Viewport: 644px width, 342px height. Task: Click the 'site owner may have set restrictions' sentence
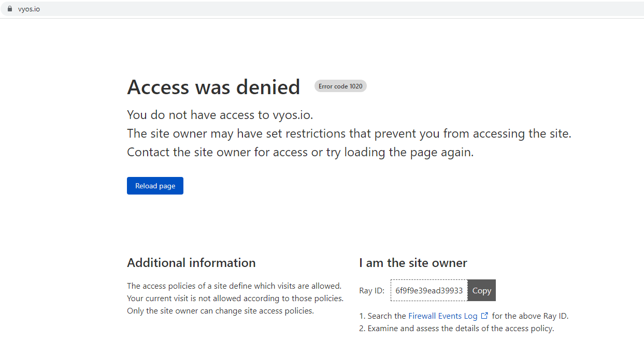coord(349,133)
